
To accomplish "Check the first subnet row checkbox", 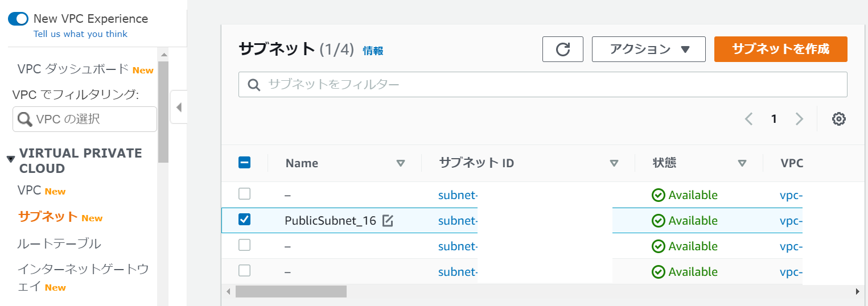I will point(244,194).
